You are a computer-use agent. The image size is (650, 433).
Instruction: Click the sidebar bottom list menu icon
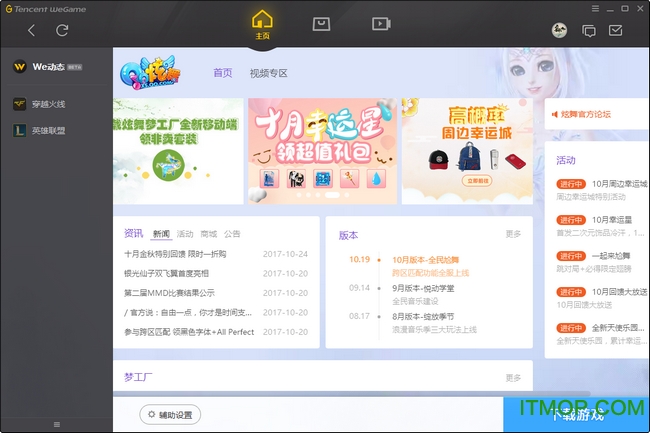[57, 424]
